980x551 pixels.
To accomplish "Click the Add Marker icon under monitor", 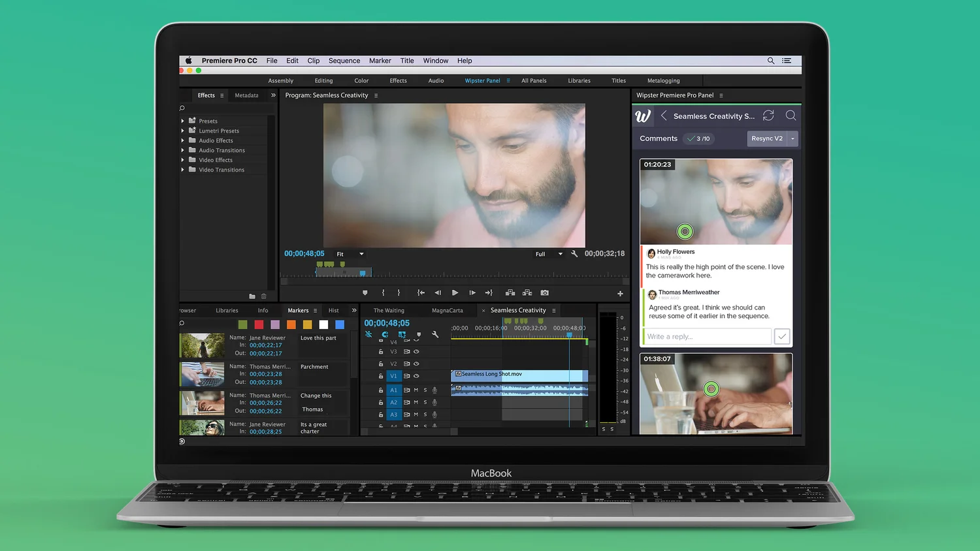I will [x=365, y=293].
